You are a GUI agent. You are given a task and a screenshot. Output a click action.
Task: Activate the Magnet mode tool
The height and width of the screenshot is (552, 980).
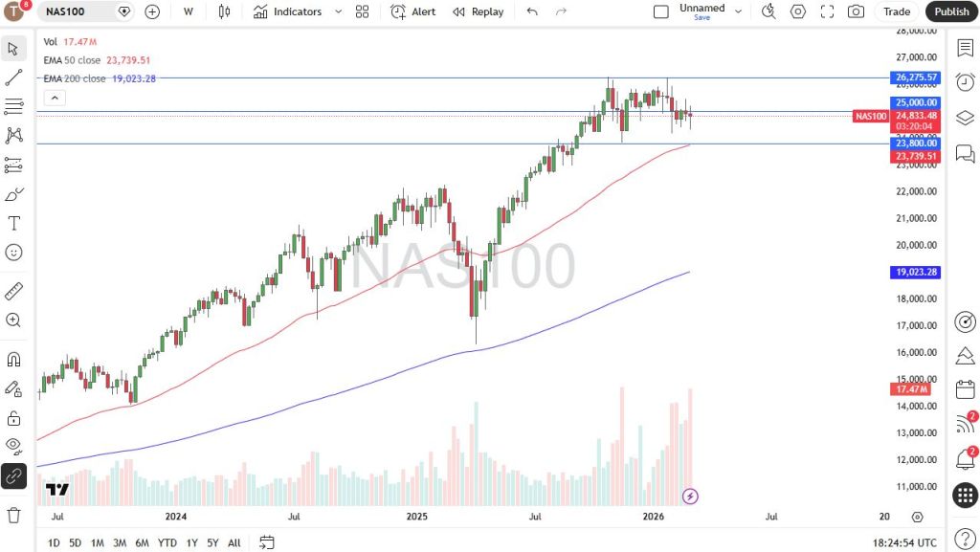point(13,360)
